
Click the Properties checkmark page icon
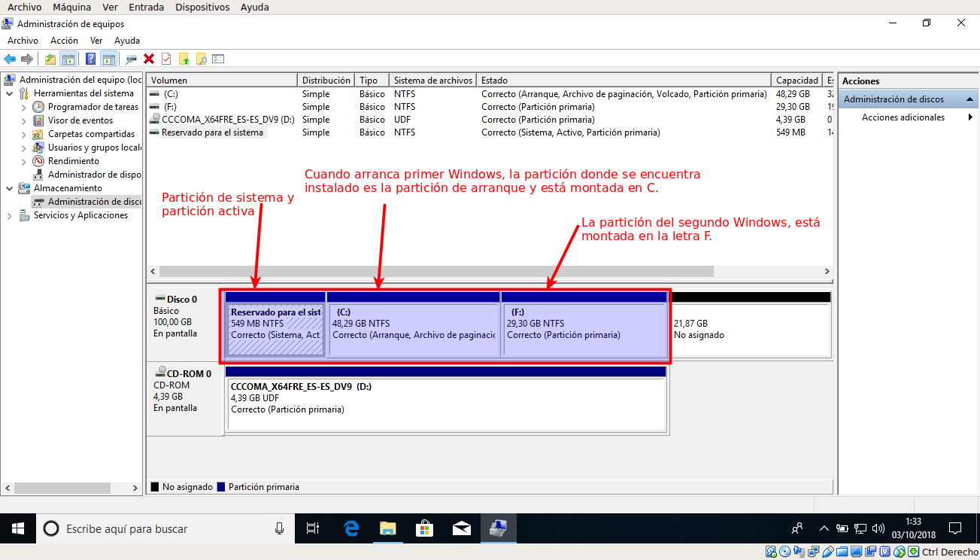pyautogui.click(x=166, y=59)
